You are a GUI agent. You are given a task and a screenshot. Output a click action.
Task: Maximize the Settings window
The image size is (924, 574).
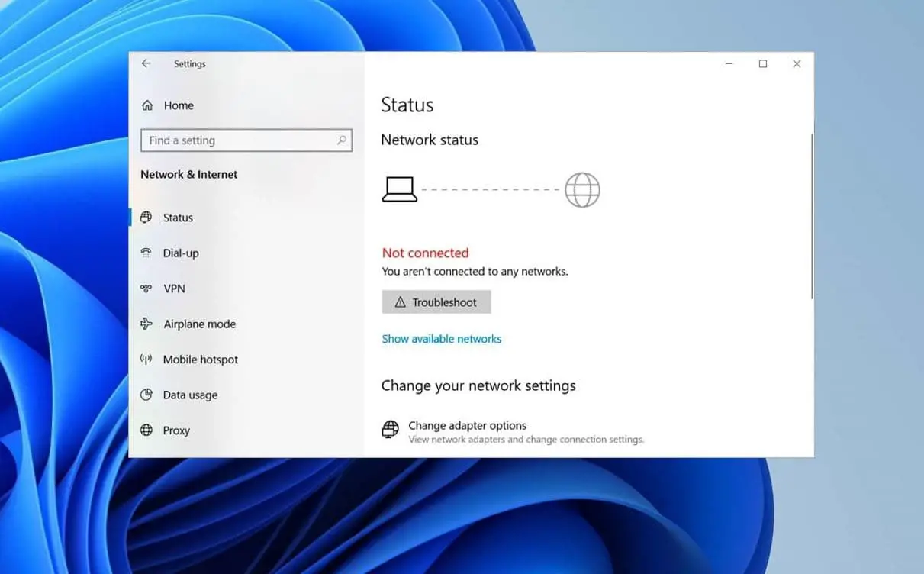762,64
